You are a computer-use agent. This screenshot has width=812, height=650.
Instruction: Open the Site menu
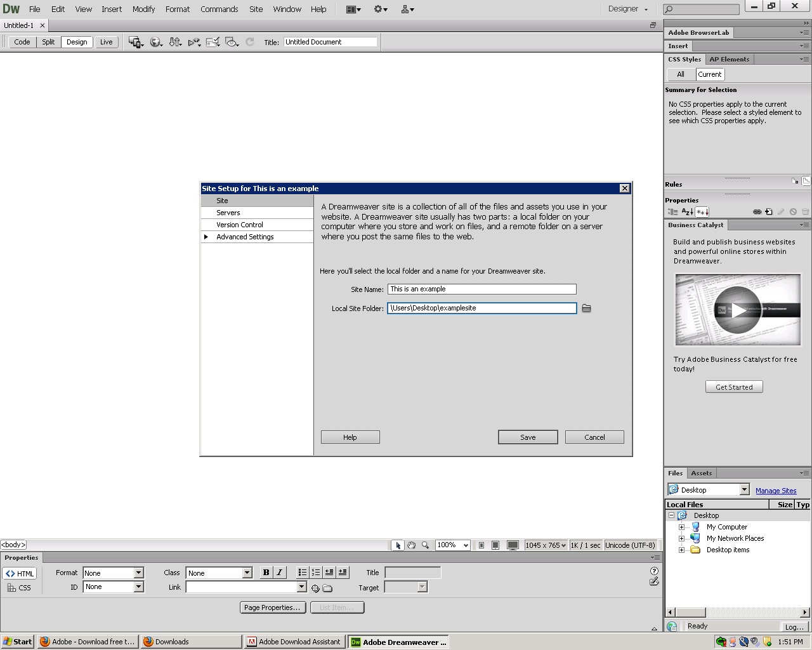256,9
